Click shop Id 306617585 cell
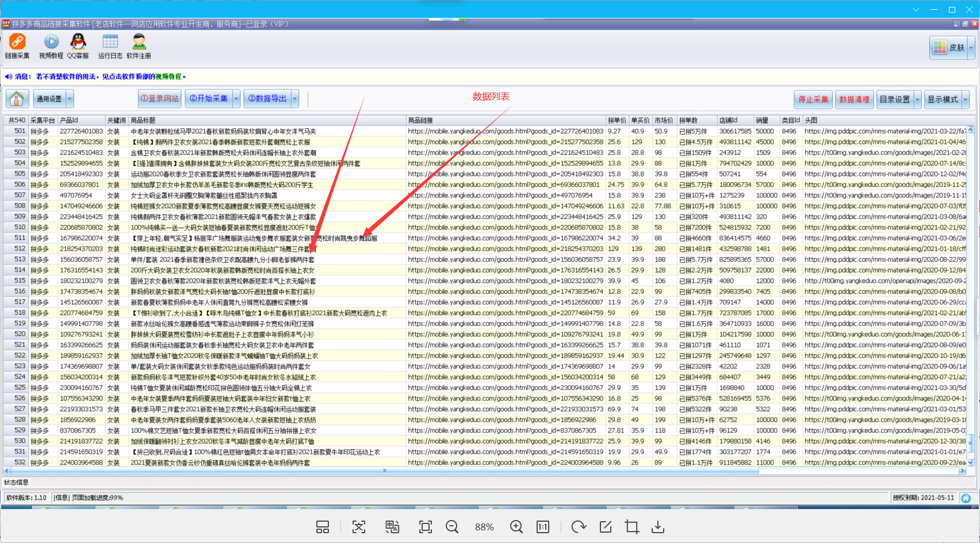Viewport: 980px width, 543px height. point(736,131)
